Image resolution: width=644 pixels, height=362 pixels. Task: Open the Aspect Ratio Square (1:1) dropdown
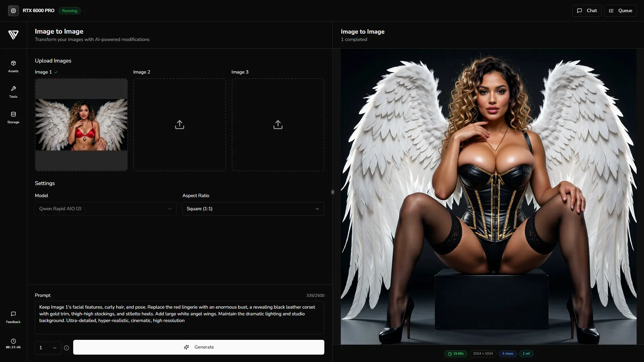(253, 209)
